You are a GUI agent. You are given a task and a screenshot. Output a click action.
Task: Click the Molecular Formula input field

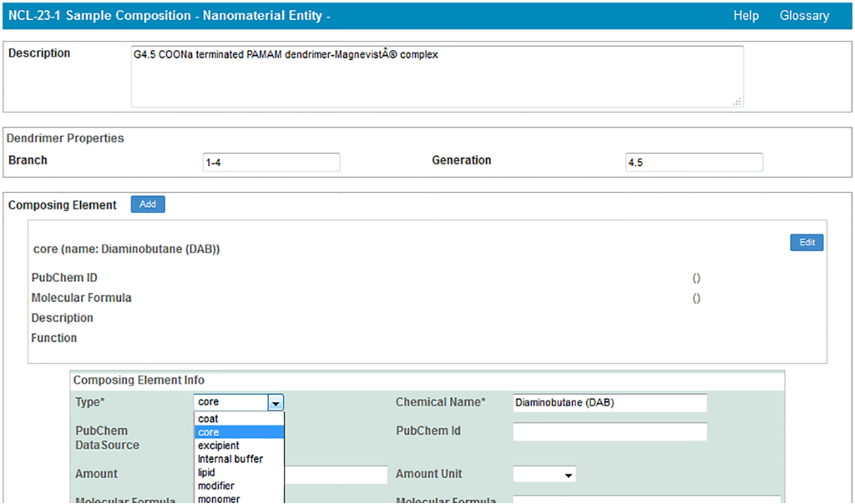[646, 500]
